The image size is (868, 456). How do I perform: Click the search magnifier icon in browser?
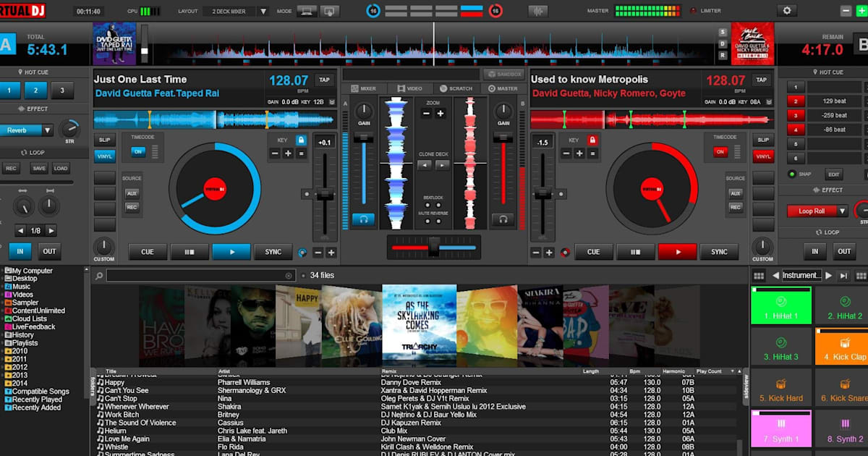[x=98, y=276]
